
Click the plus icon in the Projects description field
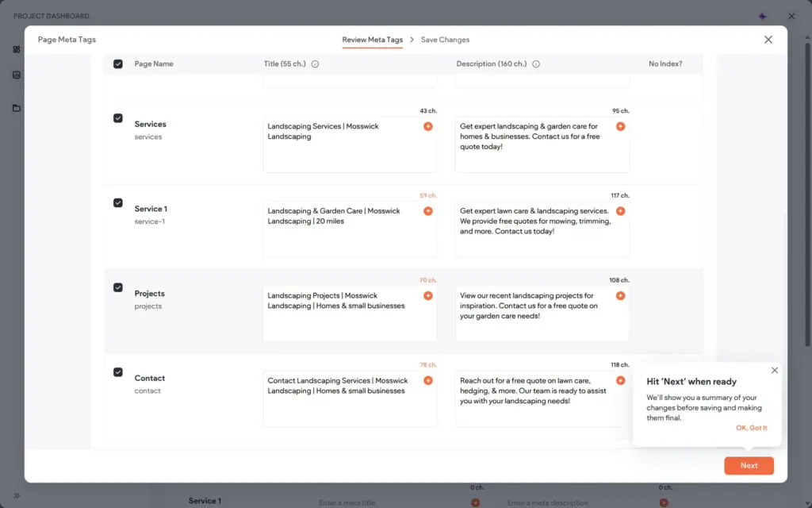620,295
